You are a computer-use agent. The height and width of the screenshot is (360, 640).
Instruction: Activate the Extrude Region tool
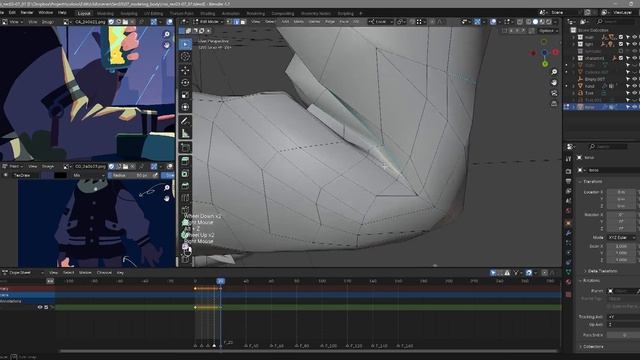coord(185,160)
